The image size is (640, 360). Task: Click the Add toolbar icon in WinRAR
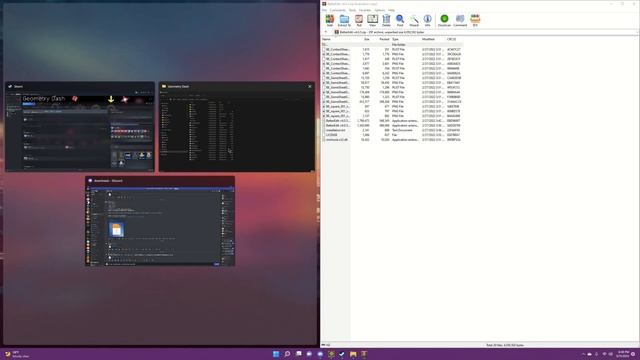click(x=329, y=20)
